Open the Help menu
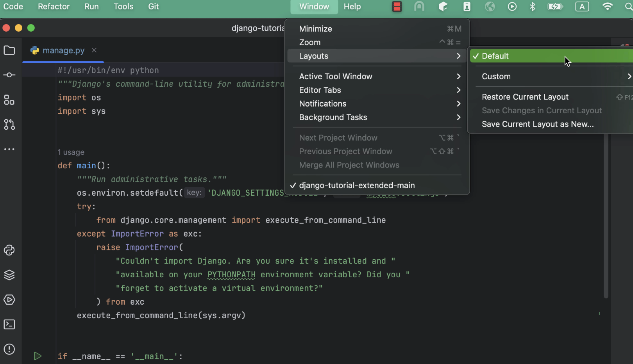Image resolution: width=633 pixels, height=364 pixels. pos(352,7)
